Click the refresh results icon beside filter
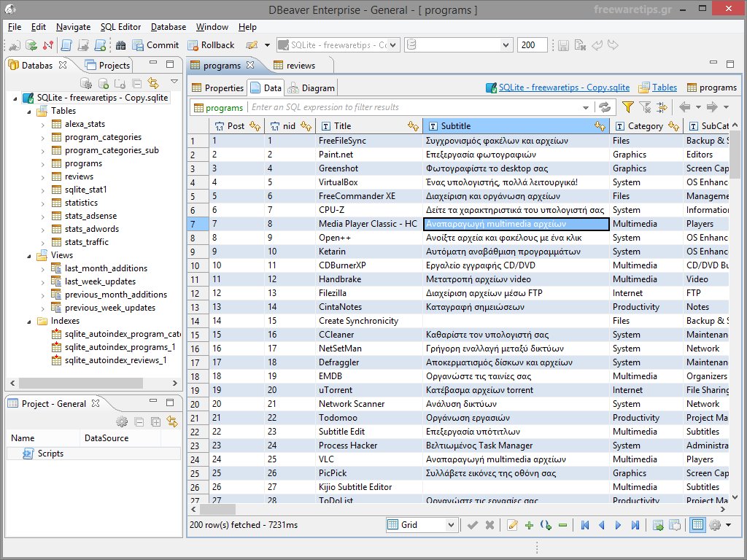 pos(605,107)
